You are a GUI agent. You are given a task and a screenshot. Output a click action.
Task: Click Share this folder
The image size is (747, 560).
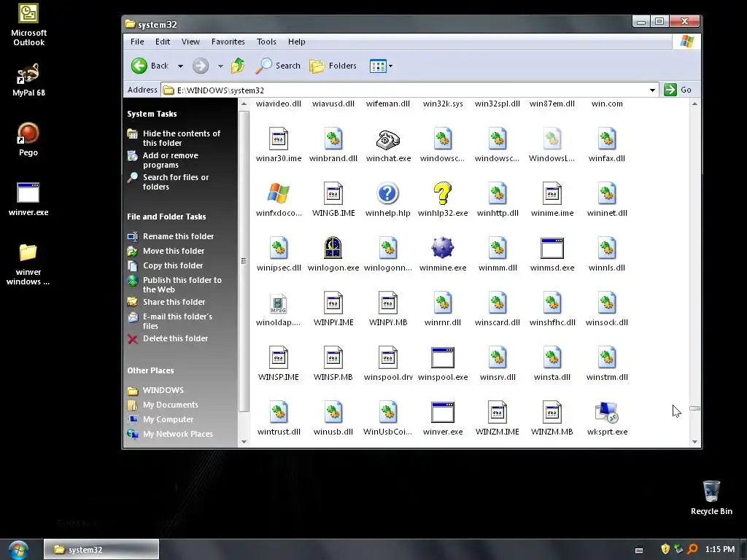click(174, 302)
